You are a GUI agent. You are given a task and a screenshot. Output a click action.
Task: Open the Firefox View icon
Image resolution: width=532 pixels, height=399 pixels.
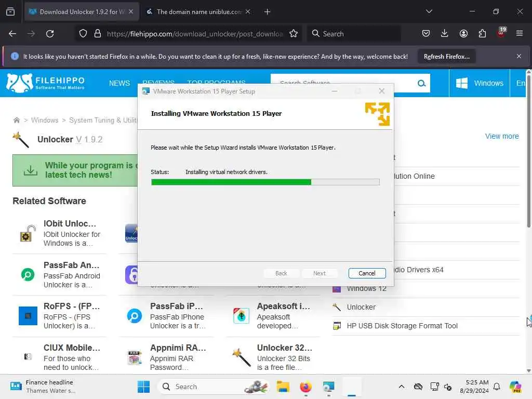pos(10,12)
